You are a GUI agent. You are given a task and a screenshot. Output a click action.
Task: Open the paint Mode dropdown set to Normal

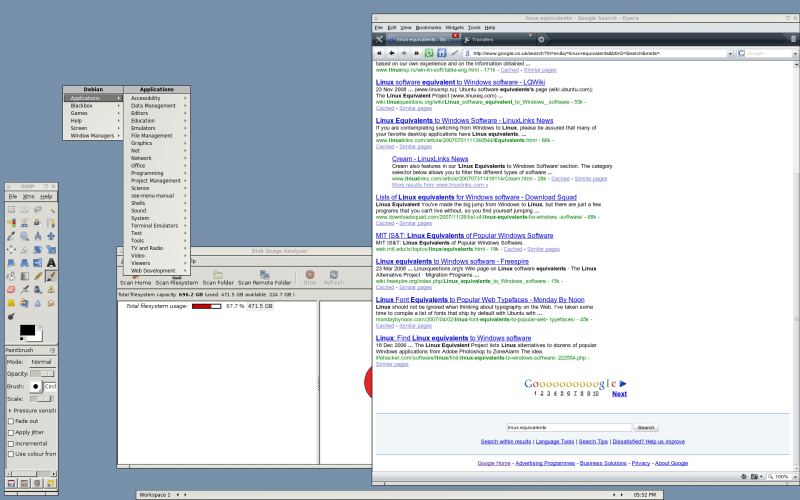[42, 362]
